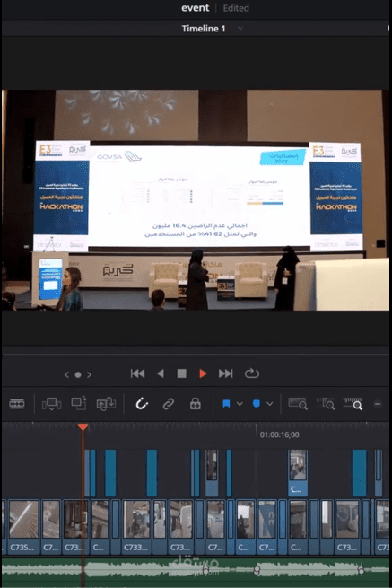Click the overwrite clip icon with curved arrow
Screen dimensions: 392x588
click(x=79, y=403)
